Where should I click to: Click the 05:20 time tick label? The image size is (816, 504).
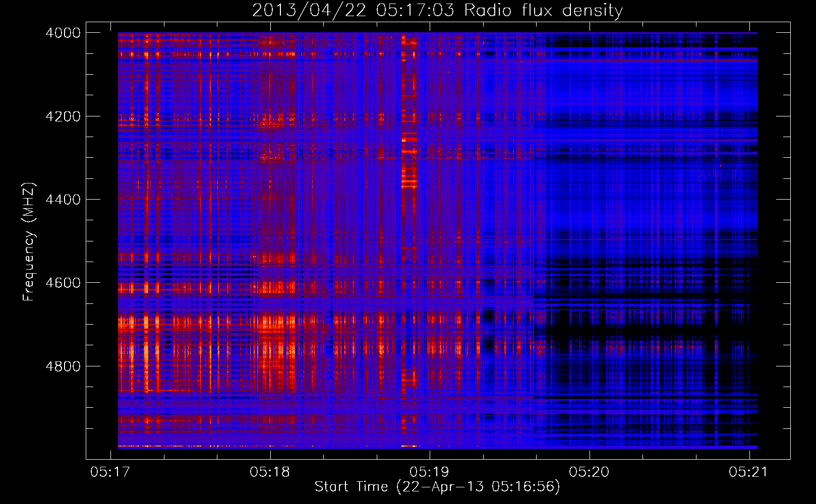tap(589, 472)
